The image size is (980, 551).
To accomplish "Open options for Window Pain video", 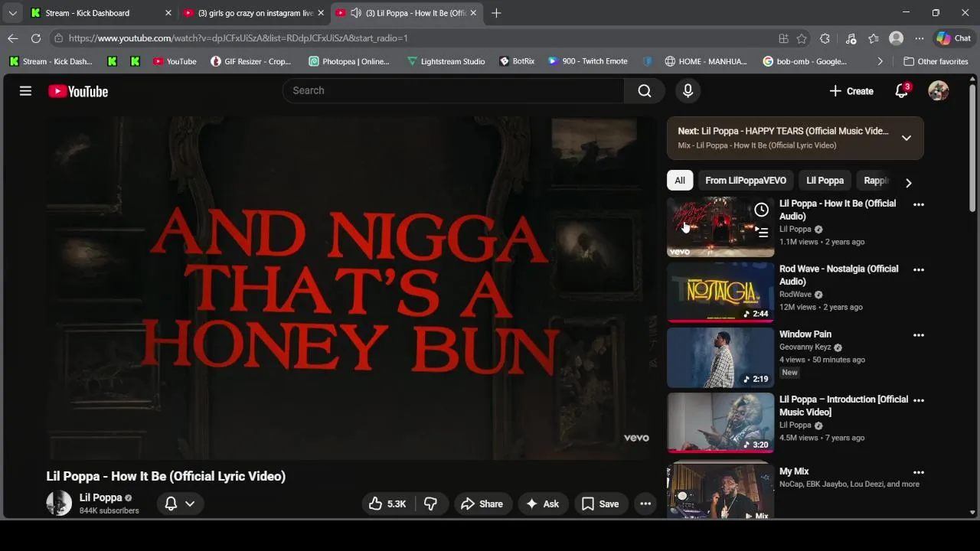I will pyautogui.click(x=919, y=334).
